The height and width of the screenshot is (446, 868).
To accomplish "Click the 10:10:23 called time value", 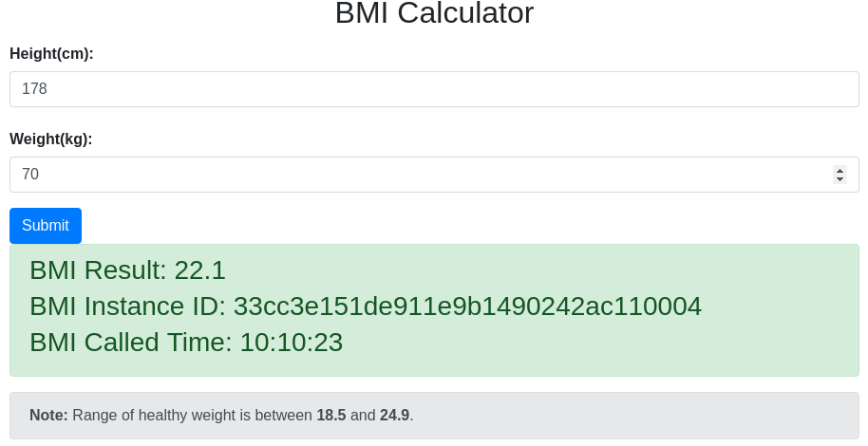I will [x=292, y=343].
